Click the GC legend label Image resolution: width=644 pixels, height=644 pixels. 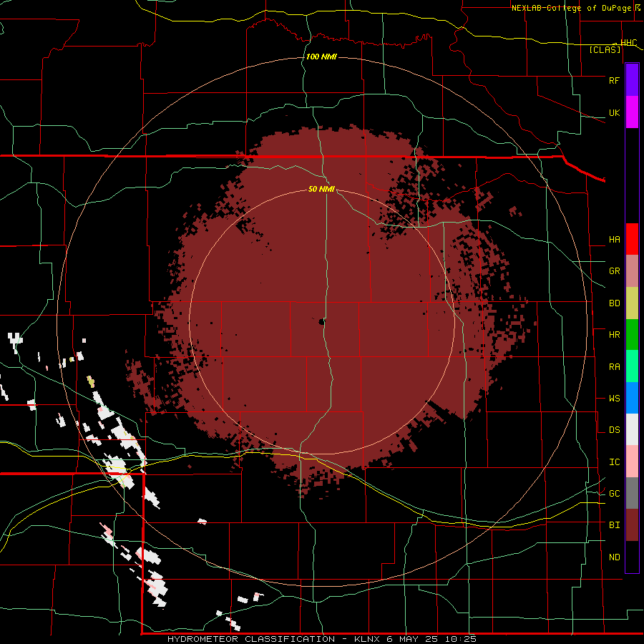614,494
